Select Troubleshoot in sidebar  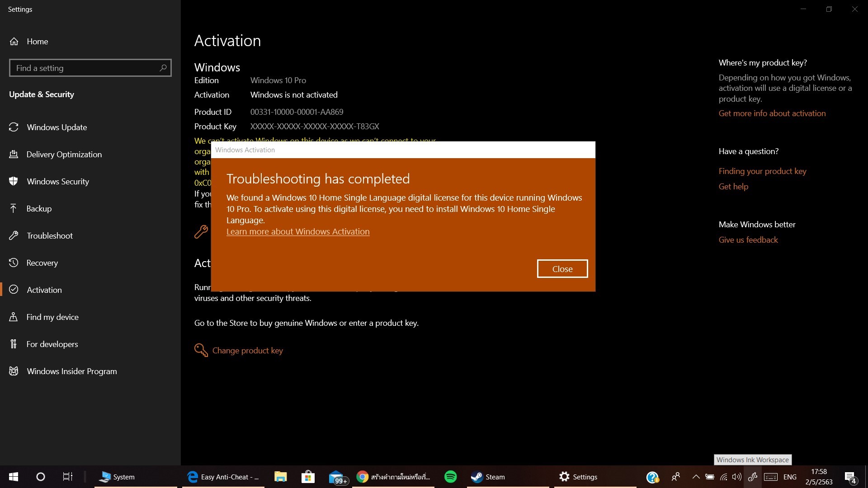(90, 236)
